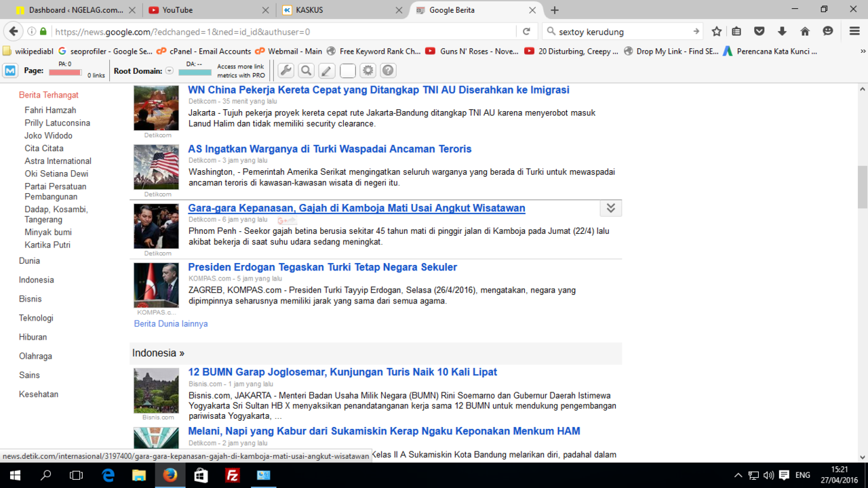The height and width of the screenshot is (488, 868).
Task: Open MozBar page analysis magnifier
Action: [x=307, y=70]
